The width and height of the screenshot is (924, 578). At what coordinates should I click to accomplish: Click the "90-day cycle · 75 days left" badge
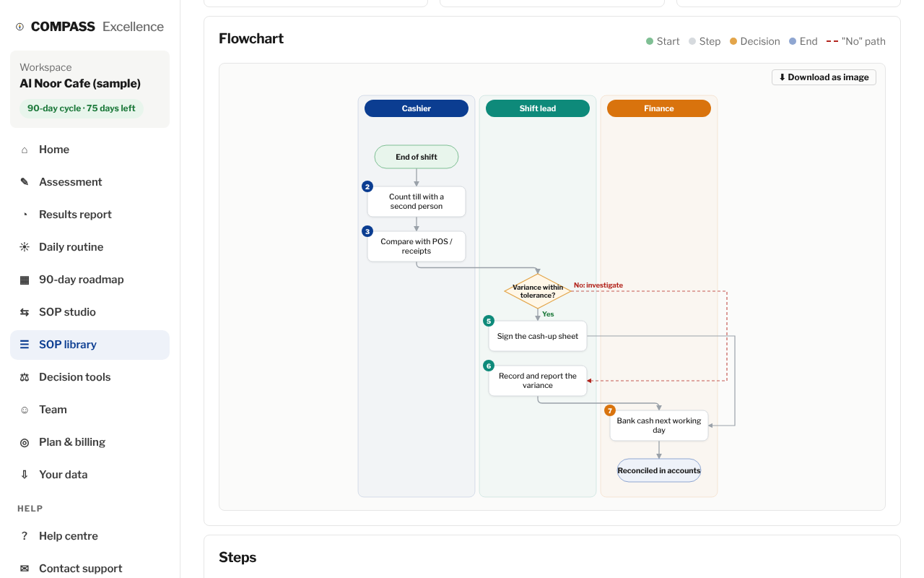point(82,108)
